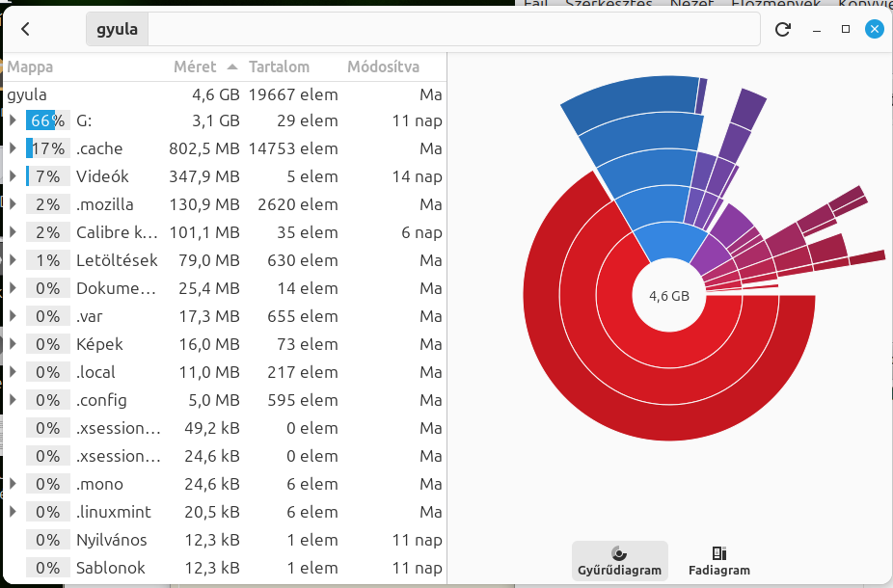Image resolution: width=893 pixels, height=588 pixels.
Task: Click the back arrow button
Action: click(x=26, y=29)
